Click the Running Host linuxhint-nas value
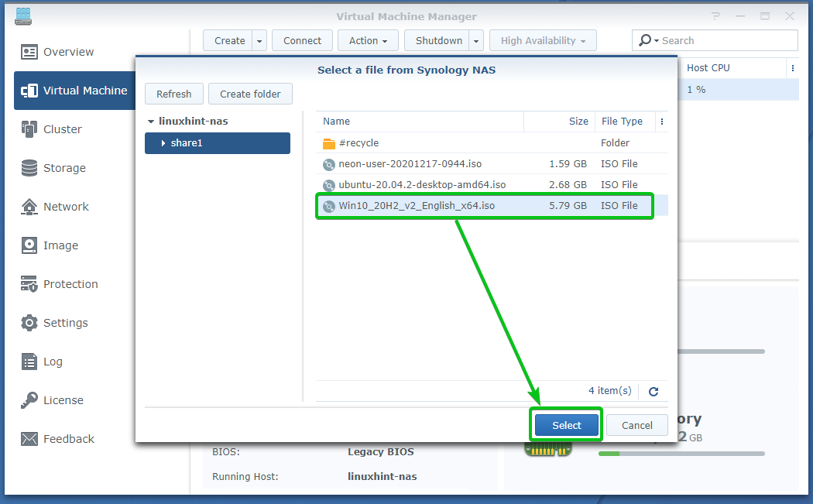This screenshot has height=504, width=813. point(382,477)
